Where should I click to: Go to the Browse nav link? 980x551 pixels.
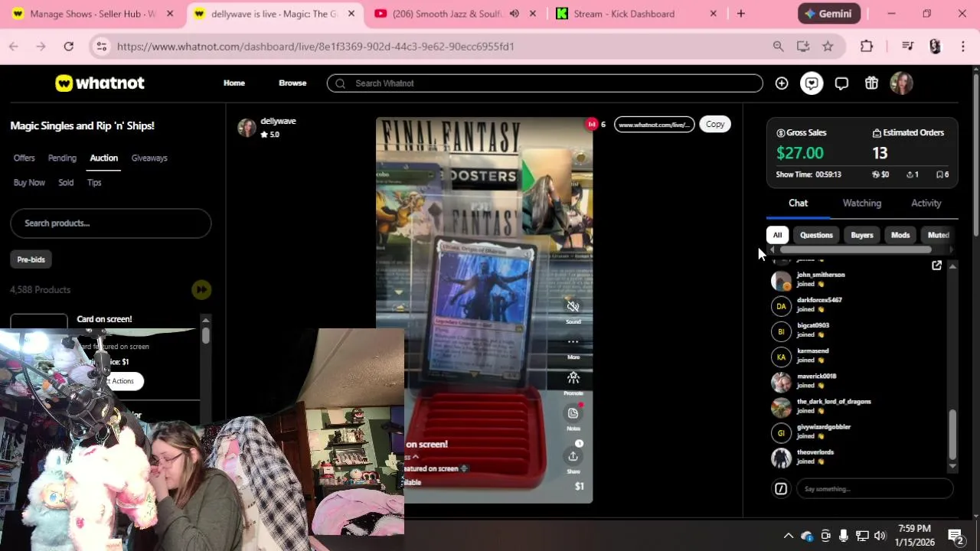(292, 83)
